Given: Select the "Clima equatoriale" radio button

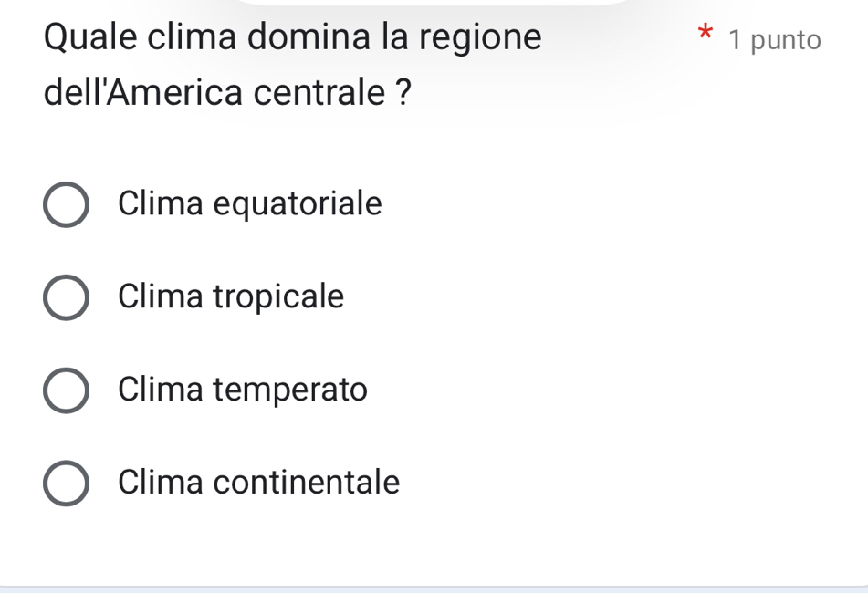Looking at the screenshot, I should (x=67, y=204).
